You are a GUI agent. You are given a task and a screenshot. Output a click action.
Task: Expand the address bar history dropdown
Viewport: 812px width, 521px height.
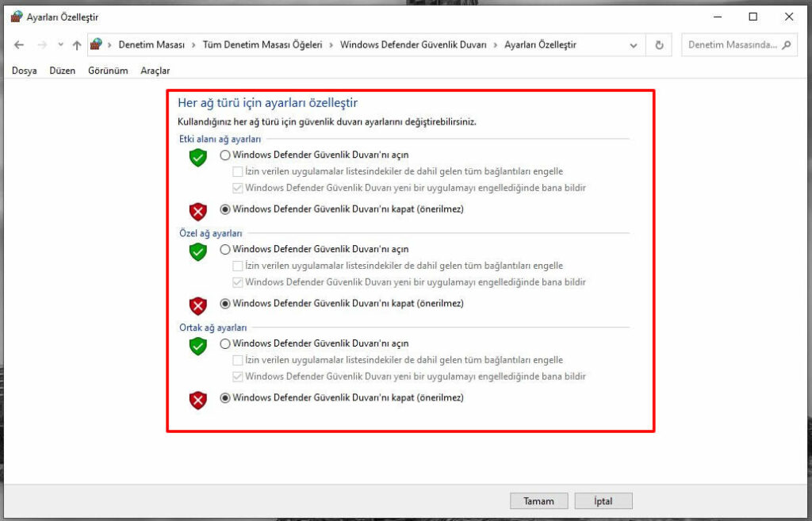(x=634, y=45)
